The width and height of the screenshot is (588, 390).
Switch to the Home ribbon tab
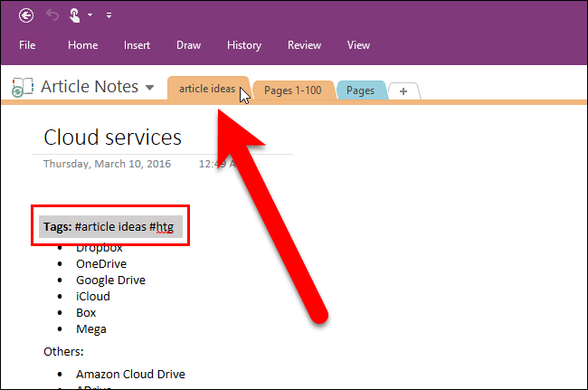[x=82, y=45]
